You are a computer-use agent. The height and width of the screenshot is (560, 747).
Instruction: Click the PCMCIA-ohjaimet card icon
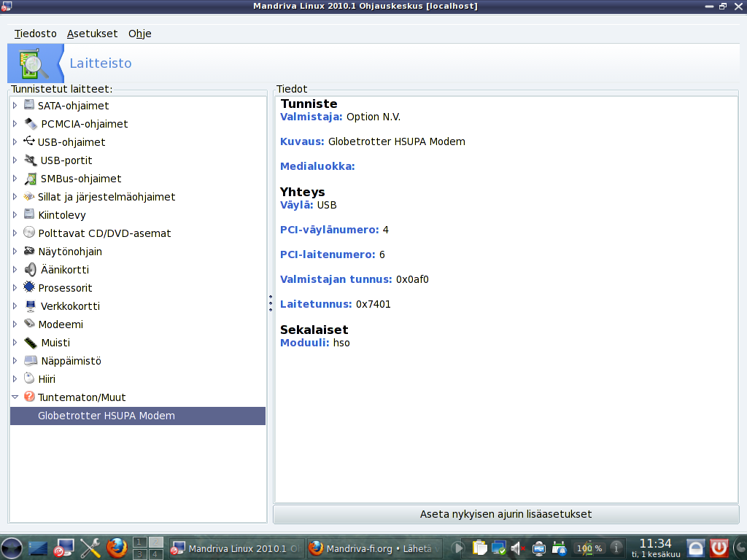click(x=31, y=123)
